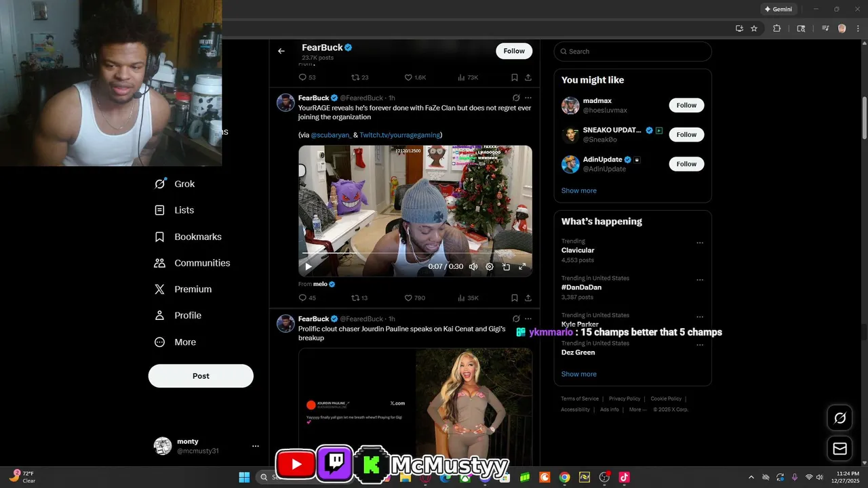The height and width of the screenshot is (488, 868).
Task: Open #DanDaDan trending topic
Action: pyautogui.click(x=581, y=287)
